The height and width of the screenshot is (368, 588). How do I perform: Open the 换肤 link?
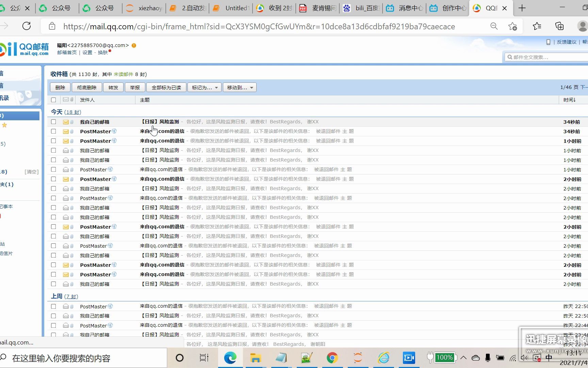103,52
